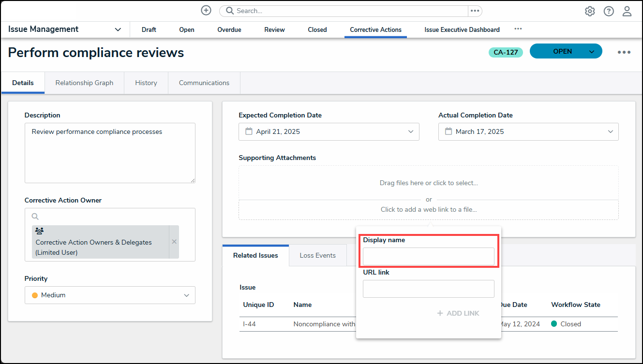Click the search bar ellipsis options
The width and height of the screenshot is (643, 364).
(x=475, y=11)
